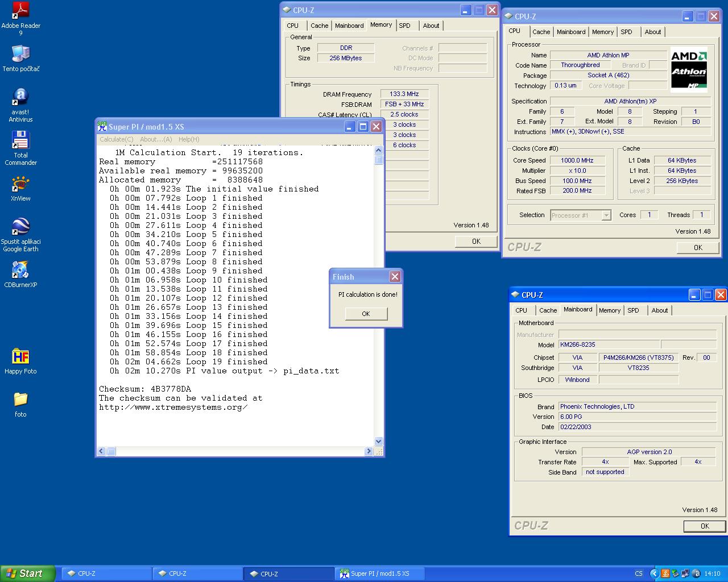The image size is (728, 582).
Task: Select Cache tab in CPU-Z Memory window
Action: (x=319, y=26)
